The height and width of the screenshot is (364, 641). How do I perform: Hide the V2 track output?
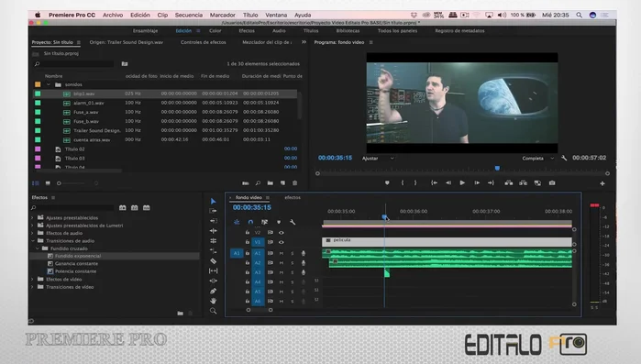282,233
